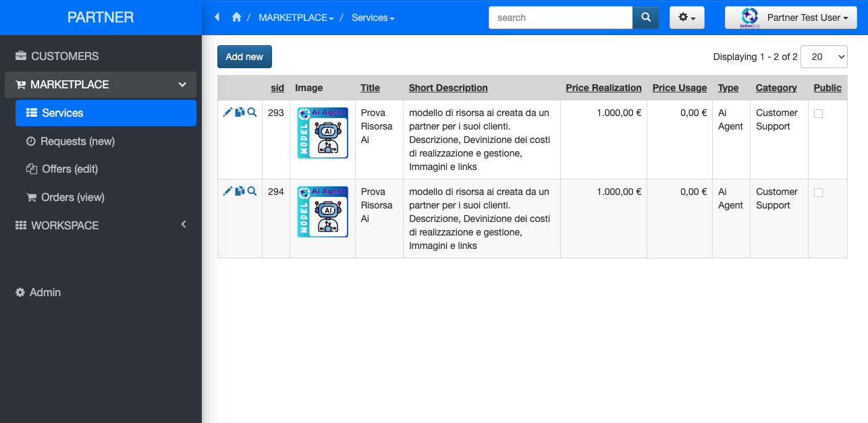The width and height of the screenshot is (868, 423).
Task: Collapse the MARKETPLACE sidebar section chevron
Action: [182, 85]
